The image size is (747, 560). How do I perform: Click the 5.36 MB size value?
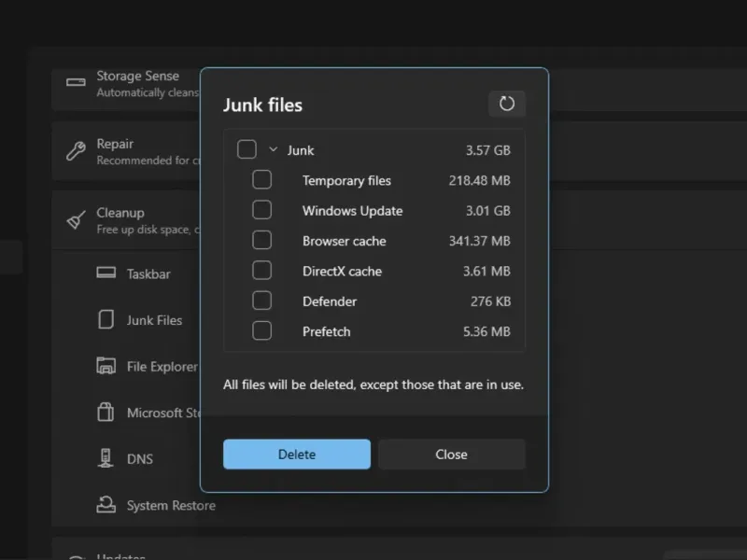pyautogui.click(x=486, y=331)
